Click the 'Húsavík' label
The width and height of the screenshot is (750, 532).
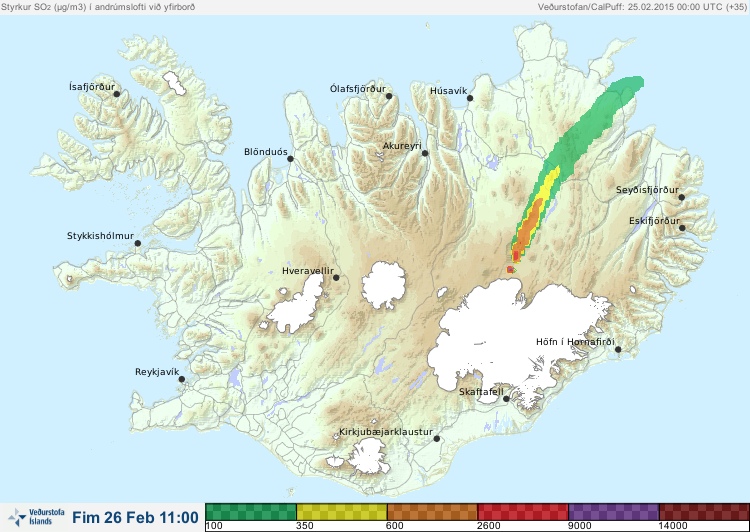449,91
